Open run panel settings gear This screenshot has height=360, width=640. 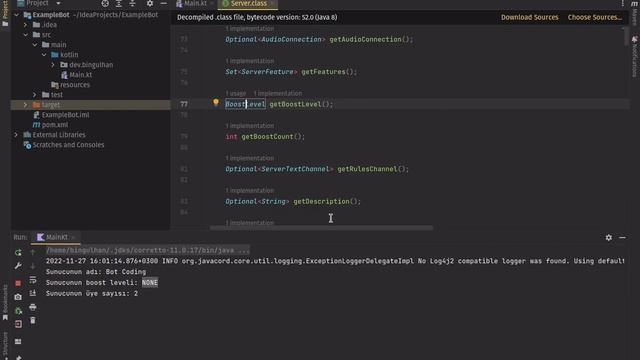(609, 237)
